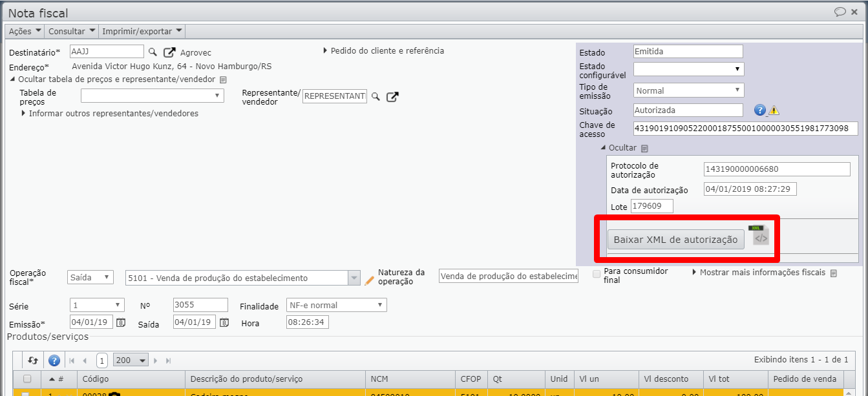Viewport: 868px width, 396px height.
Task: Click the Lote field showing 179609
Action: [x=651, y=206]
